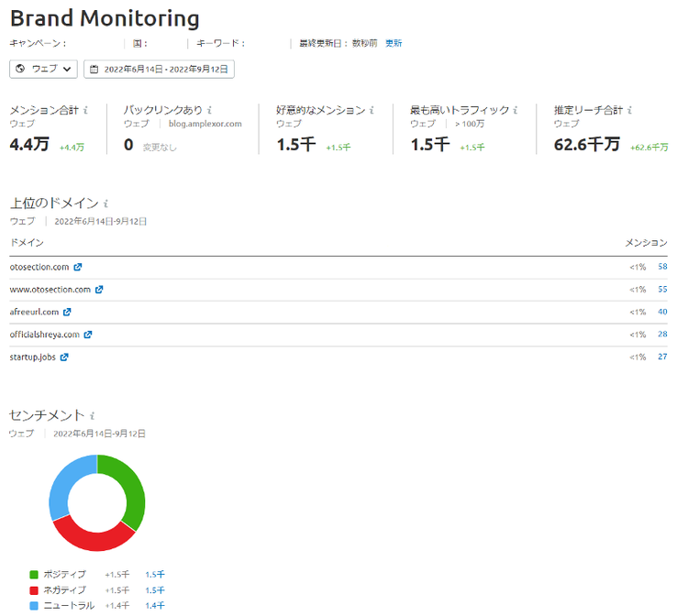Click the キャンペーン field label

[38, 43]
